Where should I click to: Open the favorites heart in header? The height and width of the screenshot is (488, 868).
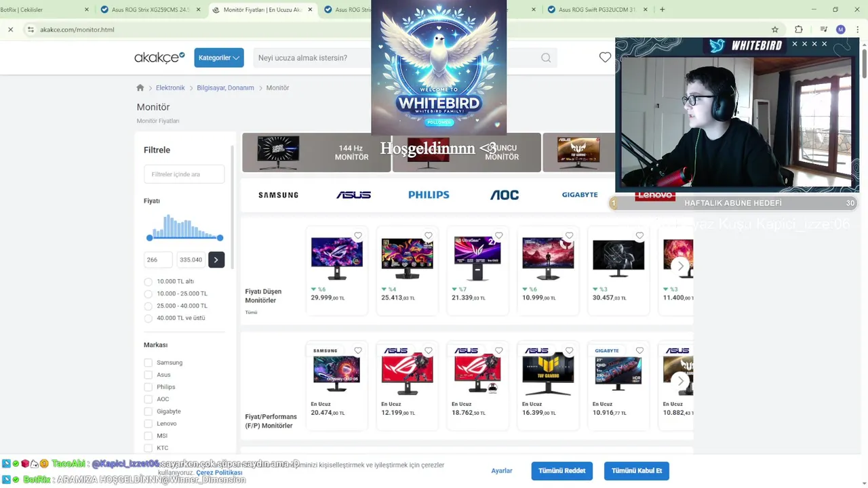coord(605,58)
